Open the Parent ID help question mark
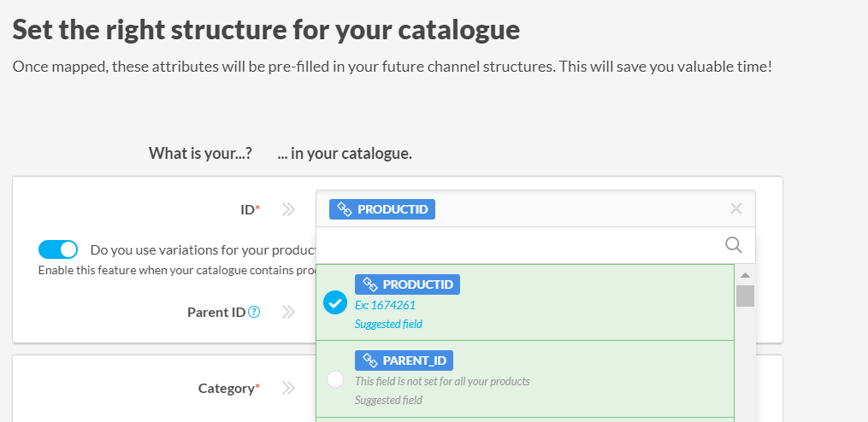 click(254, 312)
